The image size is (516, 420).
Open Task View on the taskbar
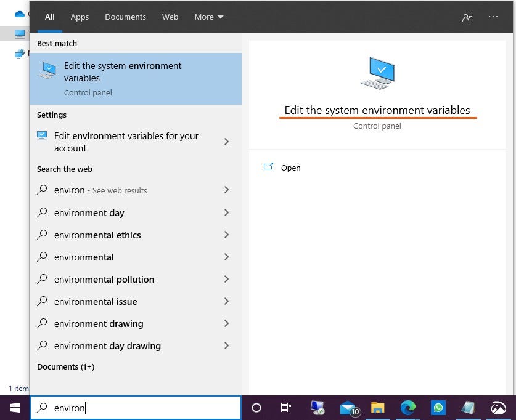(285, 408)
